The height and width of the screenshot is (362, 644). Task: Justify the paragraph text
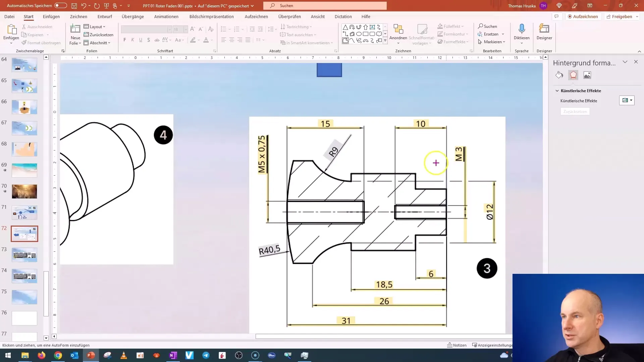coord(248,40)
